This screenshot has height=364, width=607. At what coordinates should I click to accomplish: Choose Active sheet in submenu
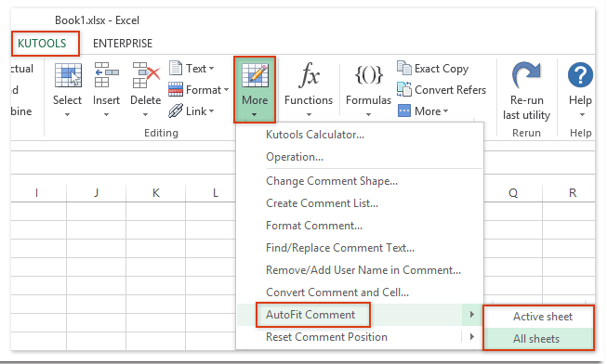point(543,317)
